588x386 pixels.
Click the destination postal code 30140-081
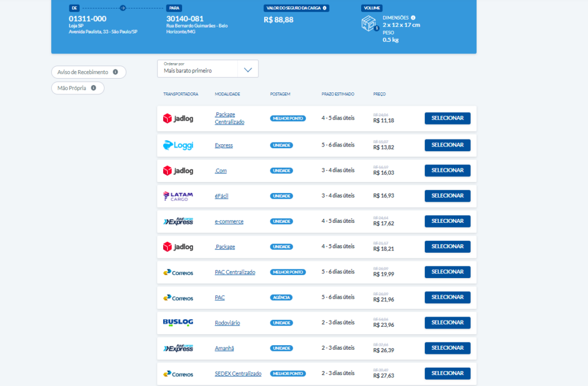185,19
